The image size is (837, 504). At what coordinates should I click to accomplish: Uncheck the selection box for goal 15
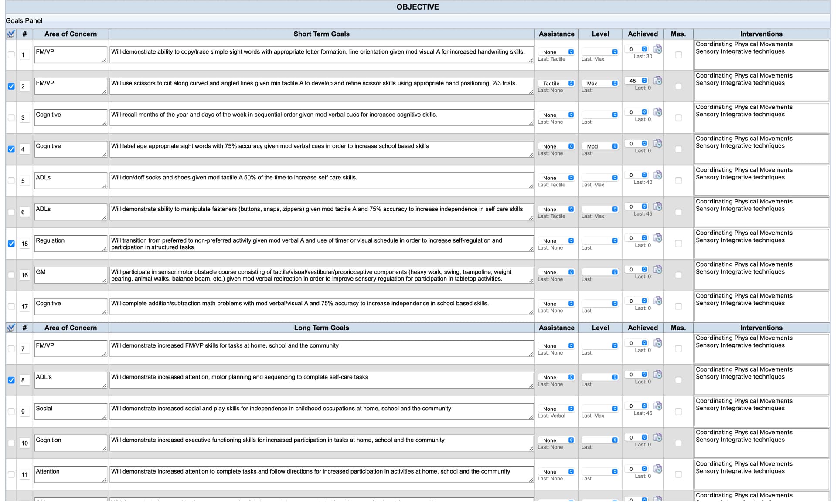[x=11, y=244]
